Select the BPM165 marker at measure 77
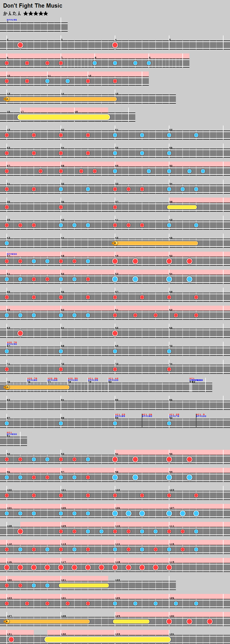Image resolution: width=230 pixels, height=644 pixels. coord(52,380)
